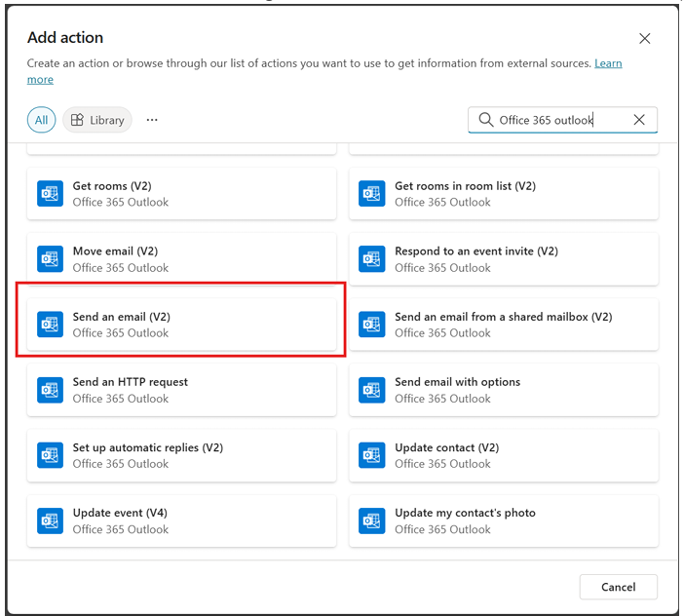The image size is (684, 616).
Task: Select Send an email from a shared mailbox (V2) title
Action: [504, 317]
